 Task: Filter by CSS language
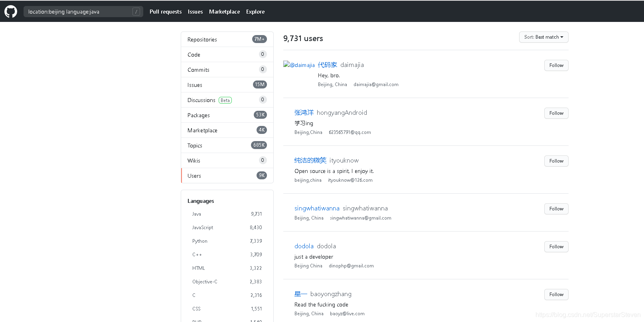tap(227, 309)
